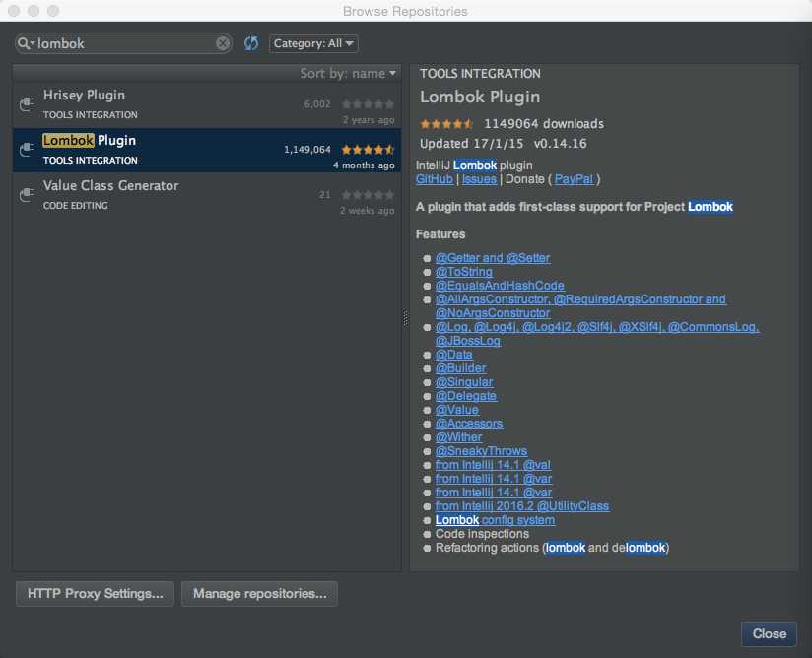Click Value Class Generator star rating
812x658 pixels.
click(368, 195)
